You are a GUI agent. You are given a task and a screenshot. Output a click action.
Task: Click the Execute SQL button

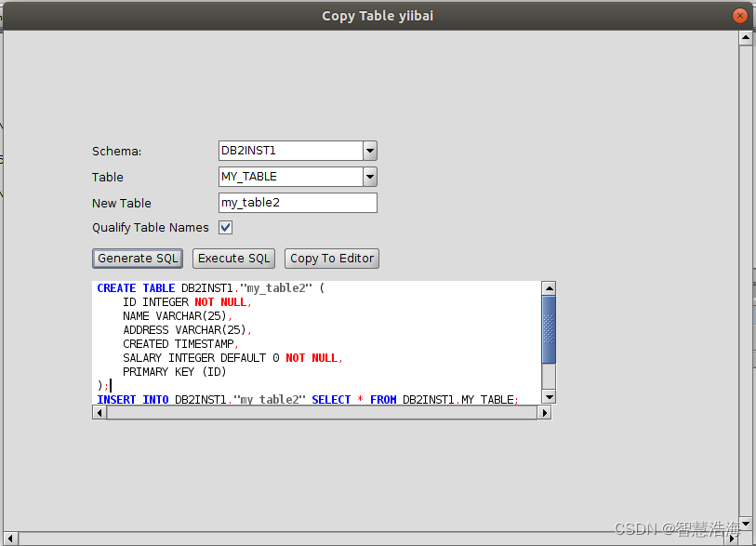click(233, 259)
